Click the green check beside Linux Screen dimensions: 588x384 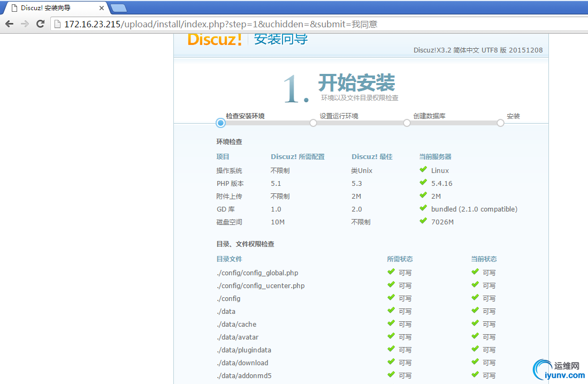423,169
